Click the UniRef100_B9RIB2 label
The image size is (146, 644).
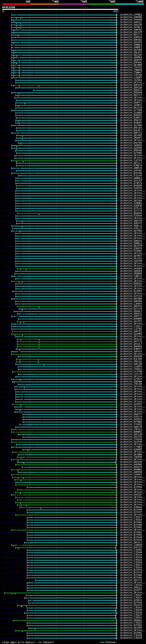131,40
